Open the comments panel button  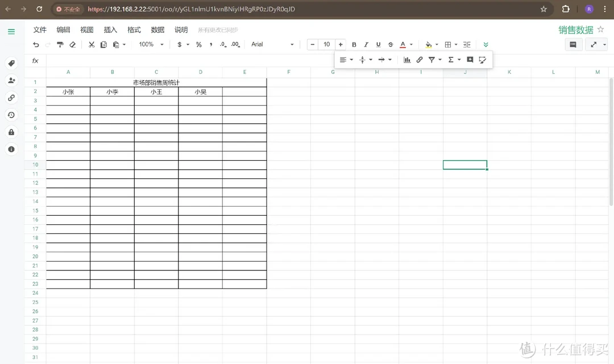point(573,44)
